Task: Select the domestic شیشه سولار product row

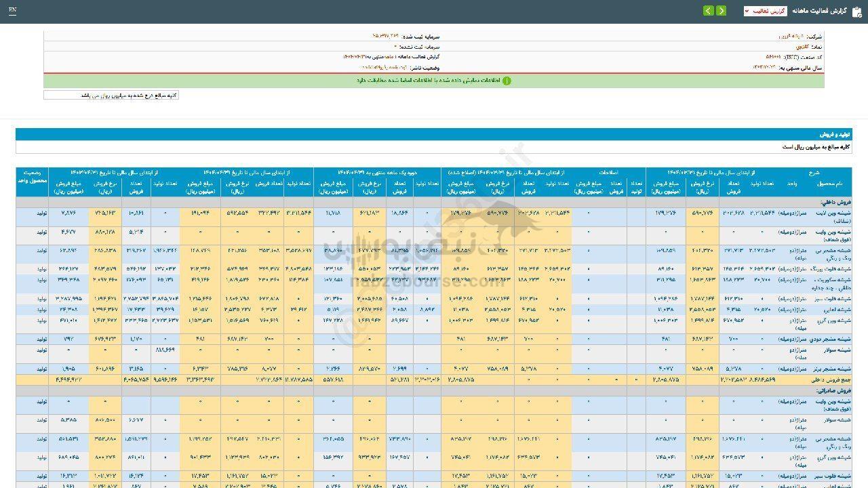Action: 434,354
